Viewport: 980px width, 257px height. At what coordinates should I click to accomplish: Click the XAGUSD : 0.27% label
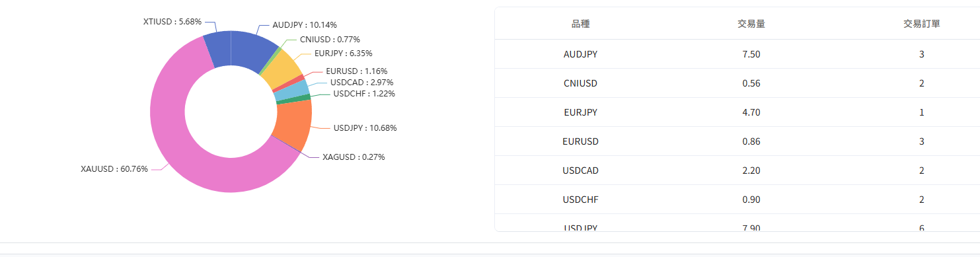click(x=354, y=157)
